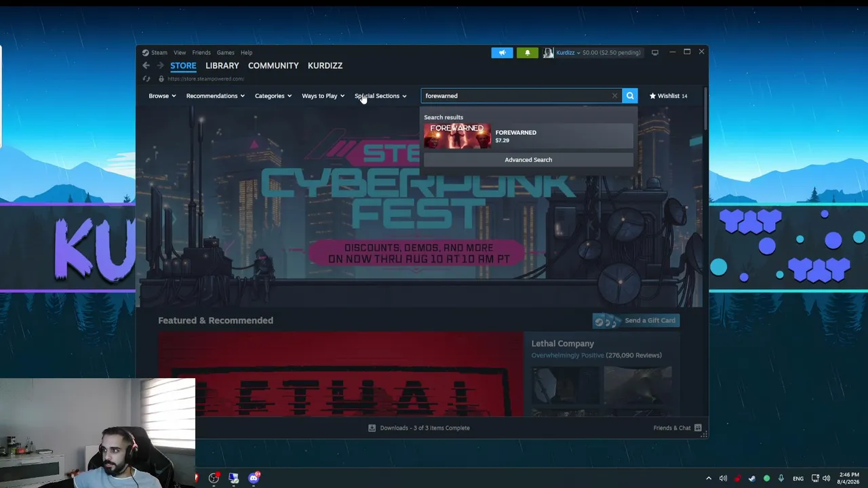Click the Lethal Company featured banner image
The width and height of the screenshot is (868, 488).
tap(340, 373)
